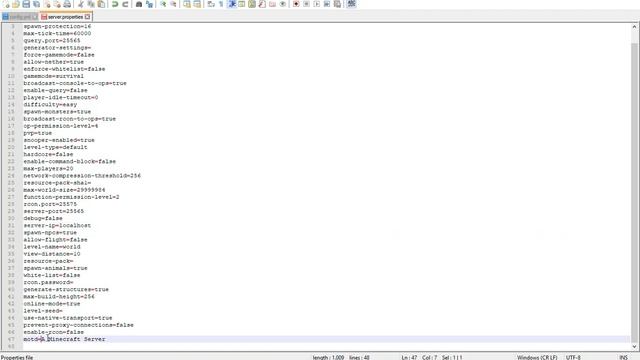Click the line "pvp=true"
Viewport: 640px width, 360px height.
point(38,133)
